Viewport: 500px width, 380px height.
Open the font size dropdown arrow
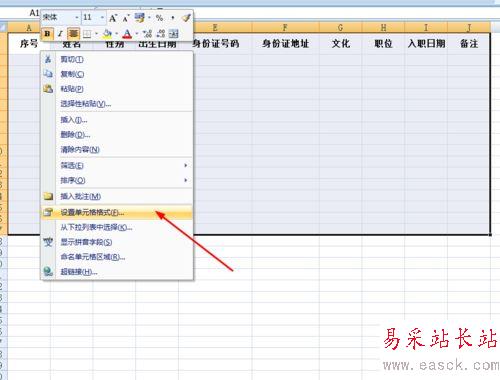[102, 17]
